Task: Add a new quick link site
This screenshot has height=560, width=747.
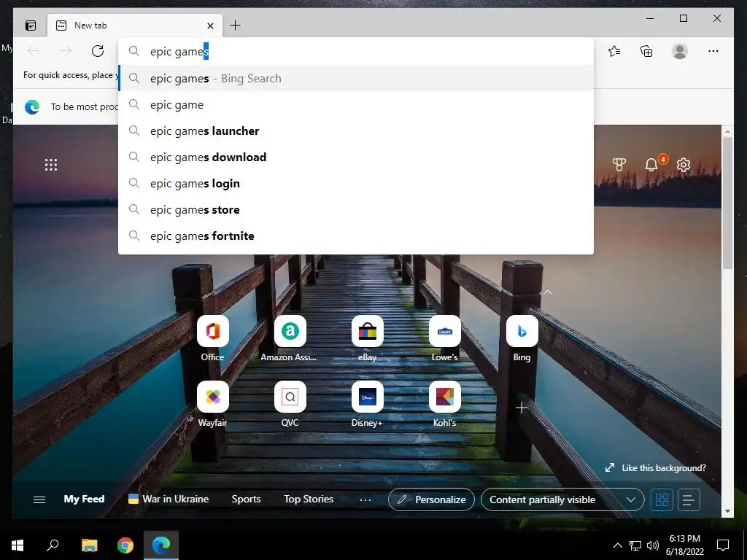Action: tap(522, 408)
